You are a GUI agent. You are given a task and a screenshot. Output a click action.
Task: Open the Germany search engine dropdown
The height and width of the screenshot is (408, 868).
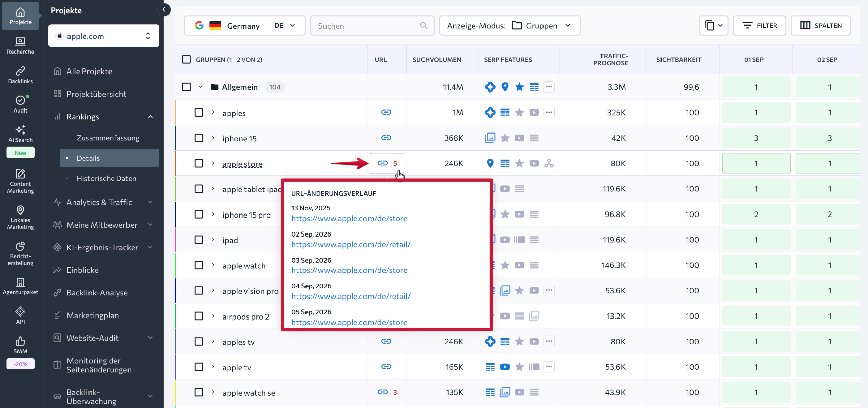(245, 26)
